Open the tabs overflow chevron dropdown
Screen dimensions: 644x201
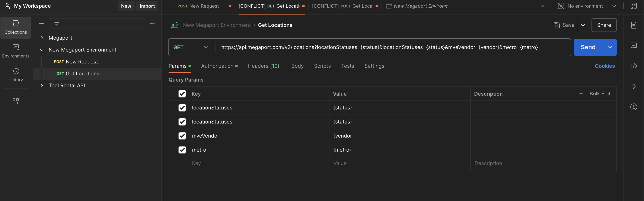pyautogui.click(x=542, y=6)
